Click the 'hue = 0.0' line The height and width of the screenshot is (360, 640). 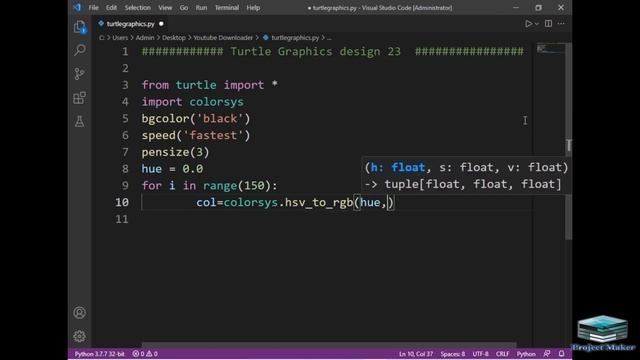click(x=172, y=169)
